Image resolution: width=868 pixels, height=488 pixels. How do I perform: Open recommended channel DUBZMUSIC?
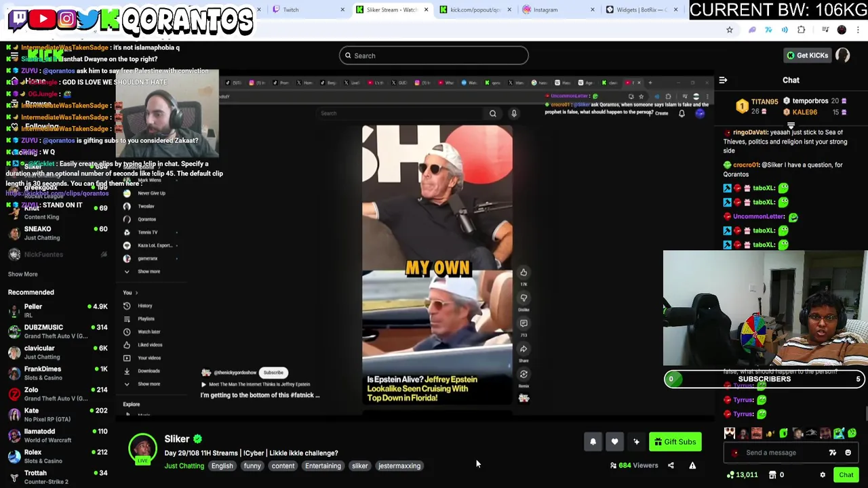58,331
